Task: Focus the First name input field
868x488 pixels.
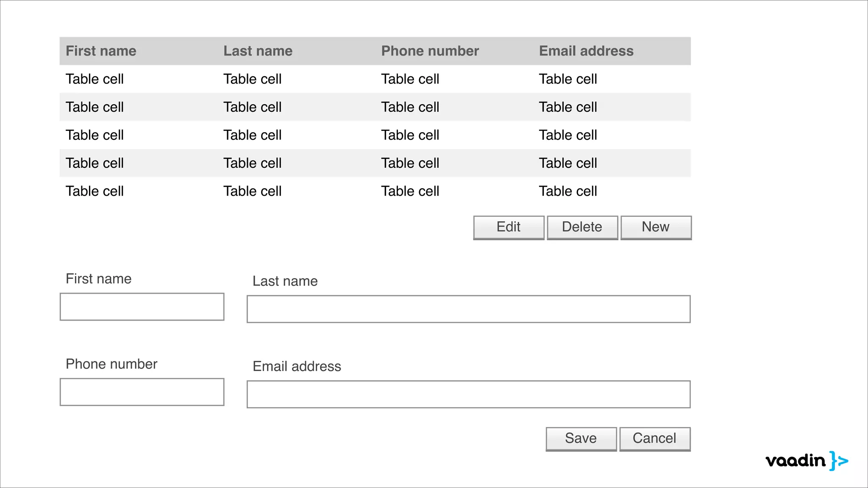Action: click(x=142, y=307)
